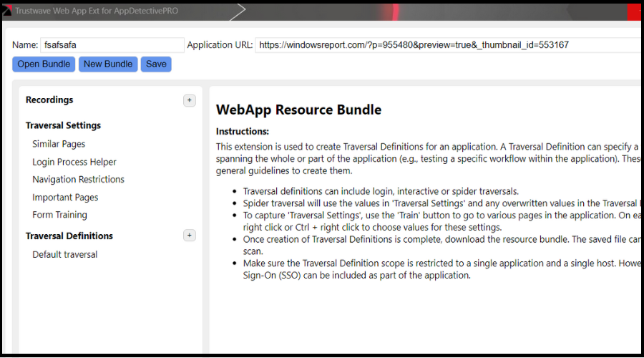Click the Name: label
The width and height of the screenshot is (644, 358).
pos(25,45)
